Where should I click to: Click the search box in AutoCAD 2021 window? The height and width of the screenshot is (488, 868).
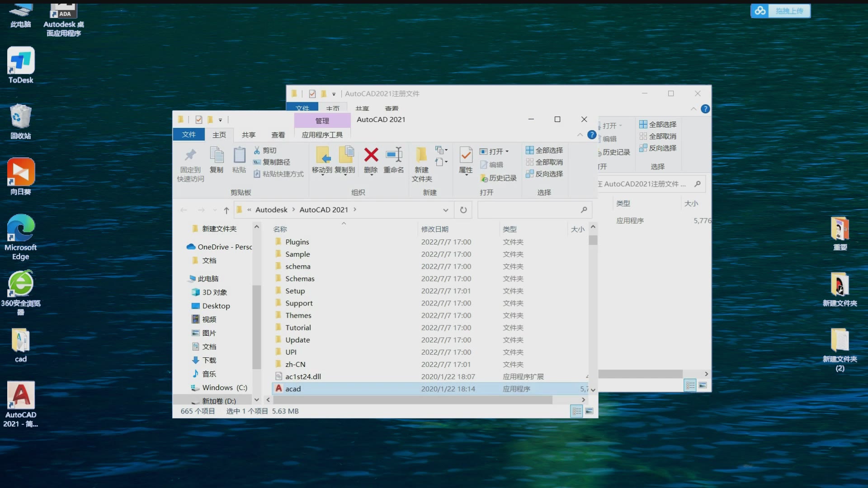(529, 210)
